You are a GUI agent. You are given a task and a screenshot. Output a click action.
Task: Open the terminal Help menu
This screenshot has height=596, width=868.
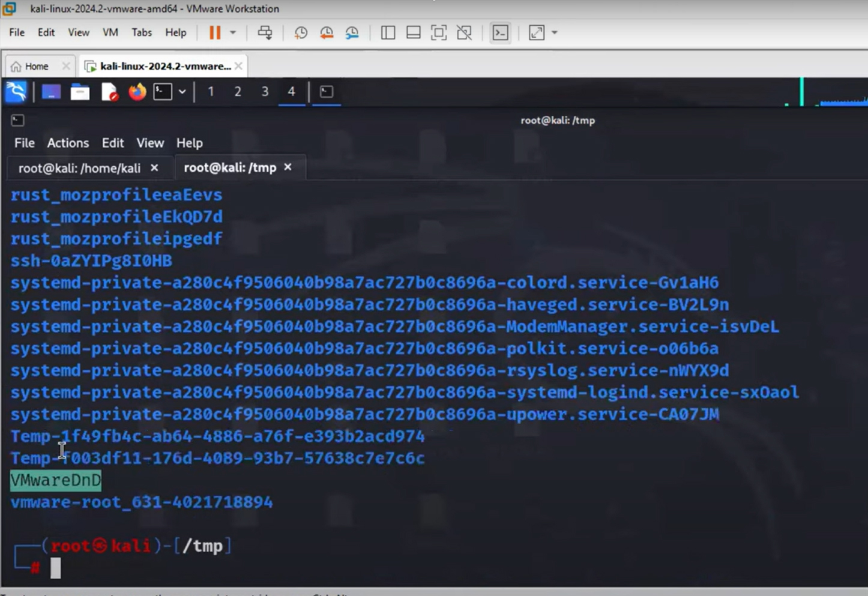click(x=190, y=143)
